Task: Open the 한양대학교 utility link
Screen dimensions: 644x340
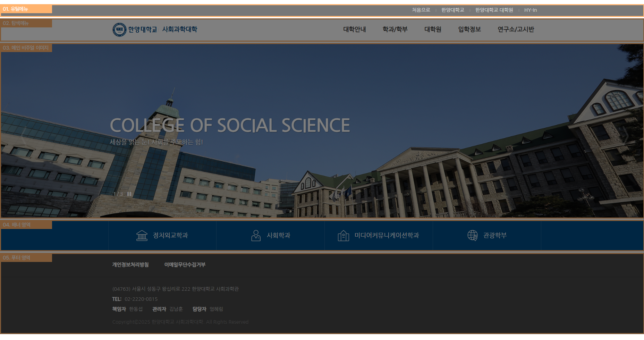Action: pyautogui.click(x=452, y=10)
